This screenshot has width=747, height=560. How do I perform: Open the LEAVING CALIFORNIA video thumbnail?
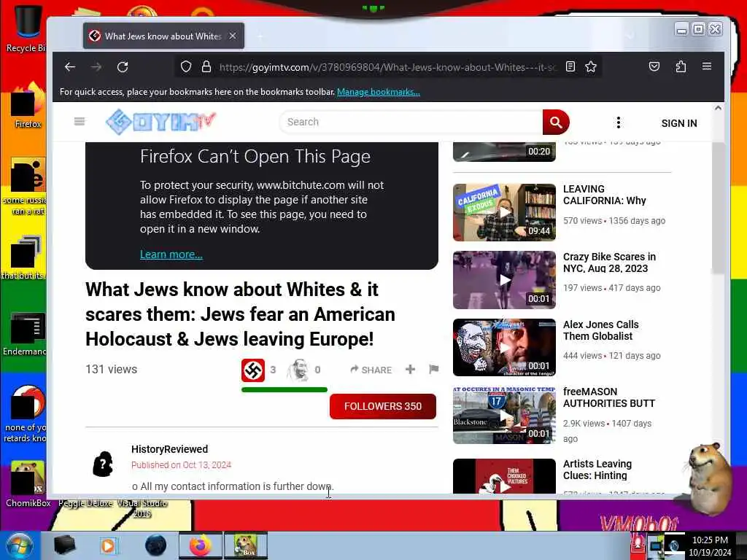504,212
